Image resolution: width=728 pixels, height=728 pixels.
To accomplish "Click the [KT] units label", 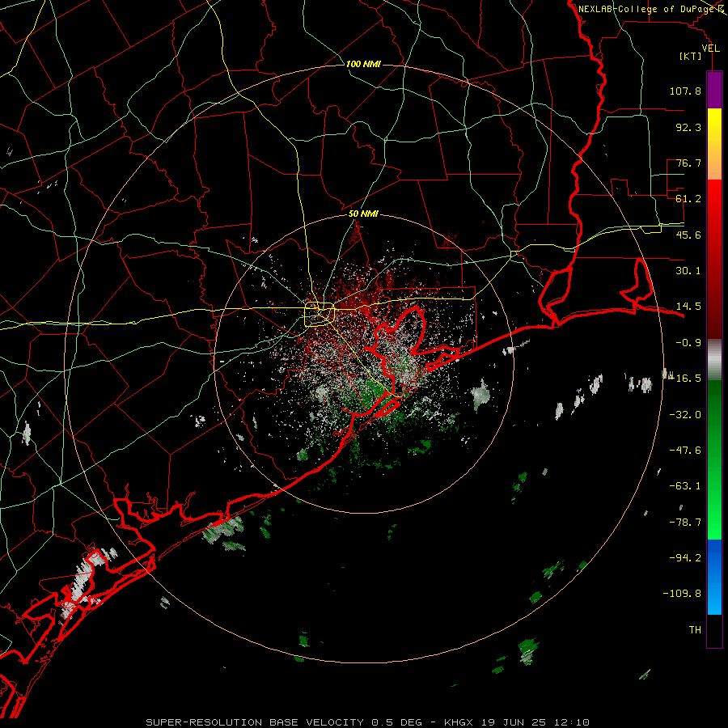I will click(x=690, y=56).
